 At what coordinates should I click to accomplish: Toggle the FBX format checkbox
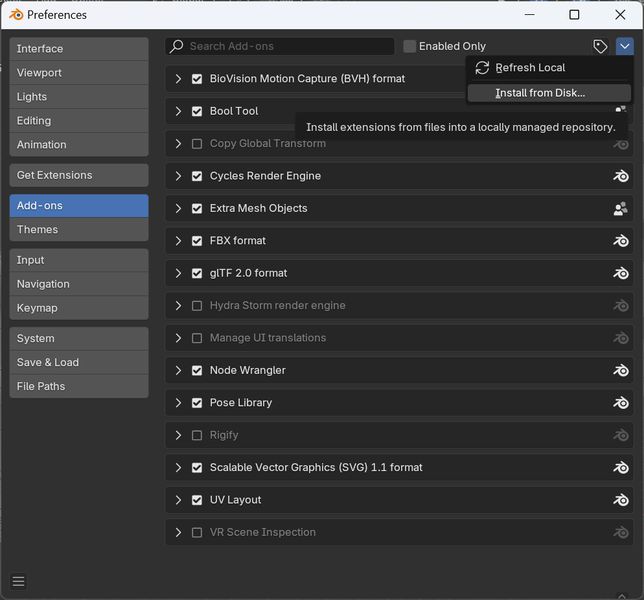click(x=197, y=241)
